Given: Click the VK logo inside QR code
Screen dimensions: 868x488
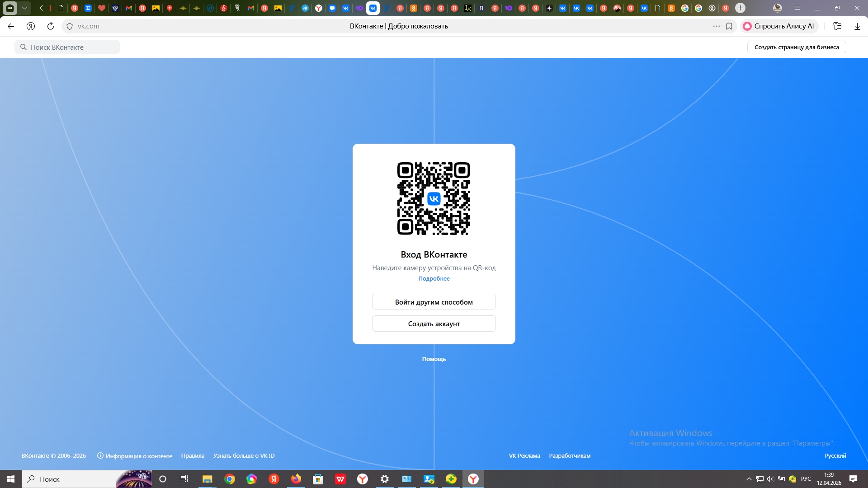Looking at the screenshot, I should (x=434, y=199).
